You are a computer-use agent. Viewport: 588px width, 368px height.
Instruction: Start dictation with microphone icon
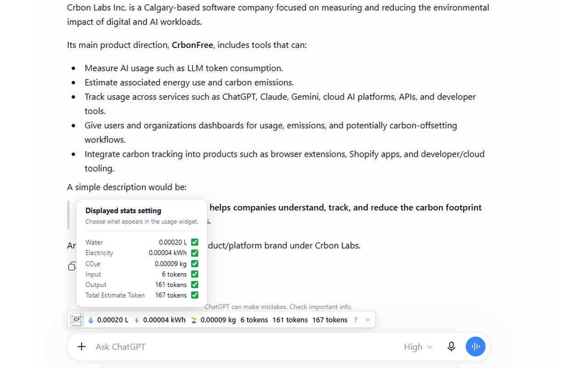click(451, 347)
